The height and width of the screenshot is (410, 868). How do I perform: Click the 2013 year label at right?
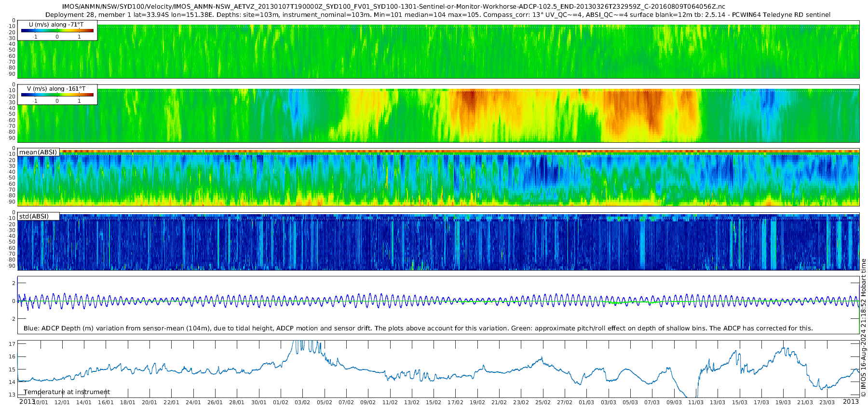coord(851,401)
